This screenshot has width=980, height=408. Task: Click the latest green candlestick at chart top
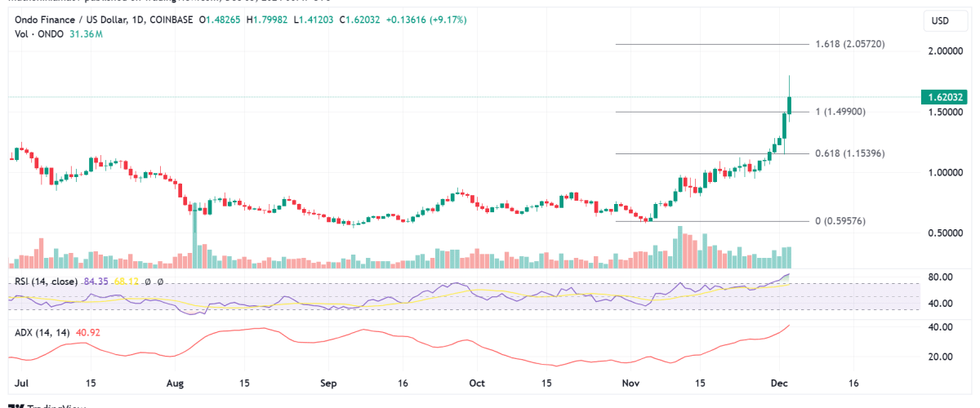[x=789, y=105]
